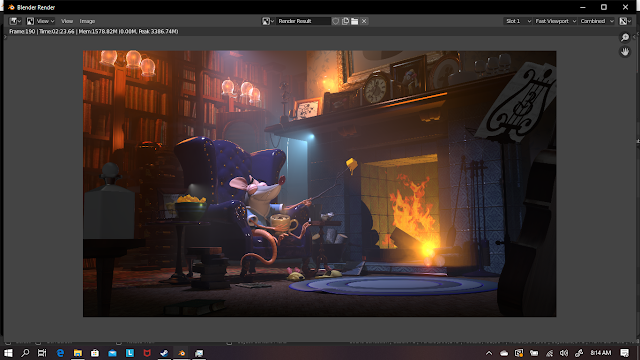Screen dimensions: 640x360
Task: Open the notification center icon
Action: [x=624, y=353]
